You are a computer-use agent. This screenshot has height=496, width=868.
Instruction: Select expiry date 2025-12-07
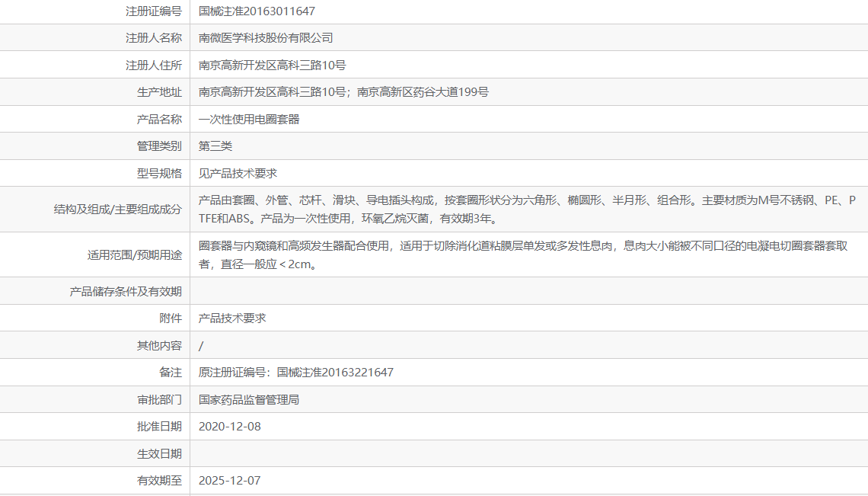pos(230,481)
